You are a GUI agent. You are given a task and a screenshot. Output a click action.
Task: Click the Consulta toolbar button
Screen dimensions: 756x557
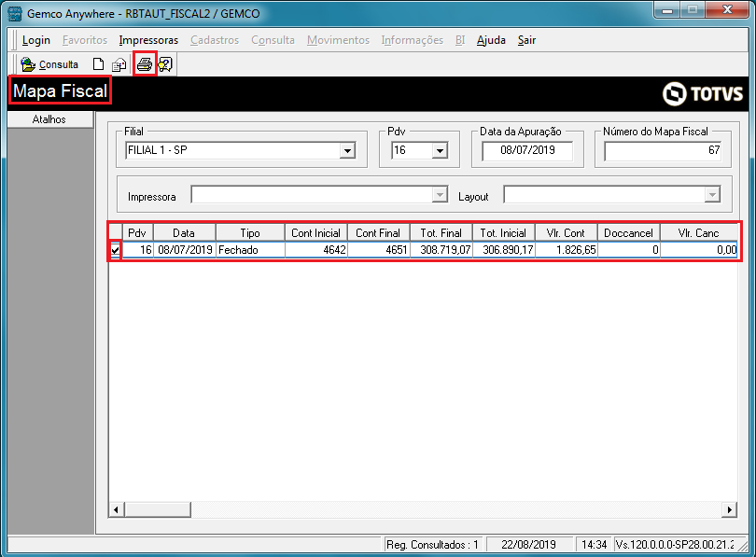click(x=49, y=64)
